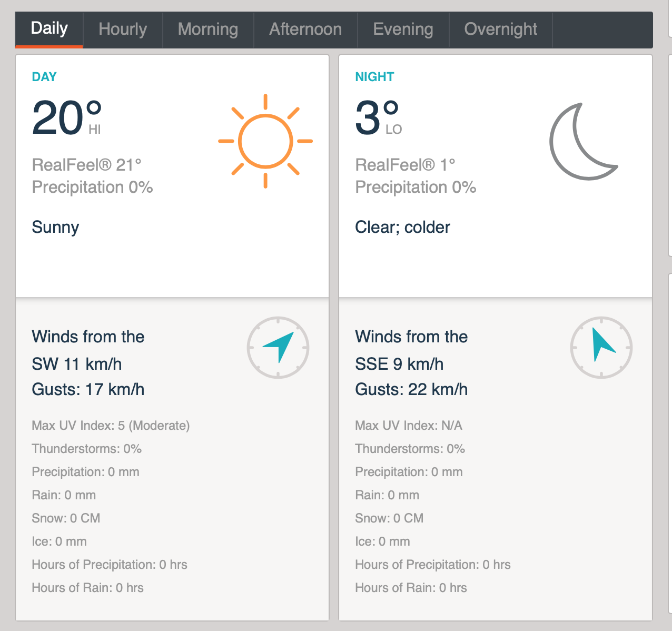This screenshot has width=672, height=631.
Task: Click the RealFeel® 21° label
Action: [87, 165]
